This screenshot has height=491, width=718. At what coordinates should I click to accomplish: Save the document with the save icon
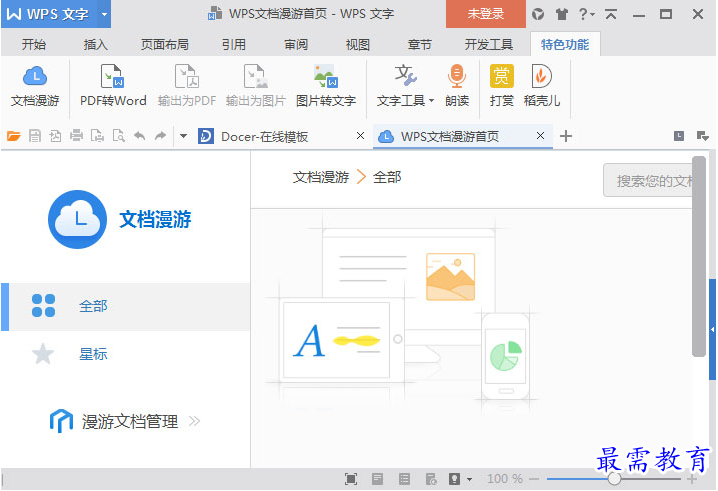(35, 136)
